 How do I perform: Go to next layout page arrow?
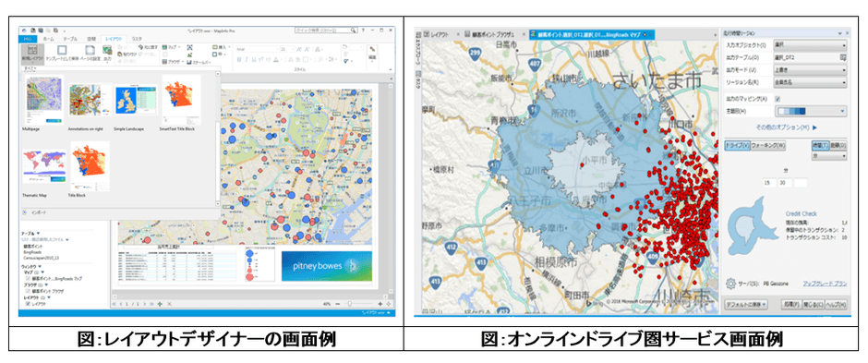[x=144, y=304]
